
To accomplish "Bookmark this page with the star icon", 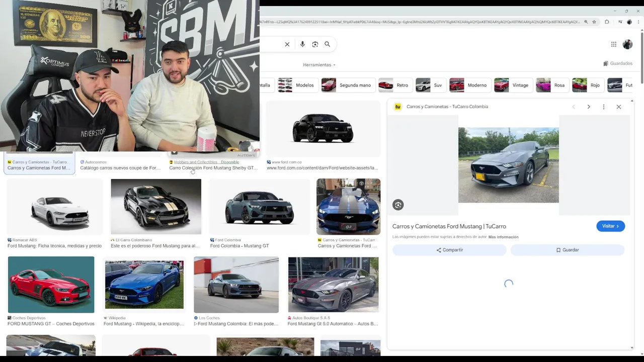I will pos(594,22).
